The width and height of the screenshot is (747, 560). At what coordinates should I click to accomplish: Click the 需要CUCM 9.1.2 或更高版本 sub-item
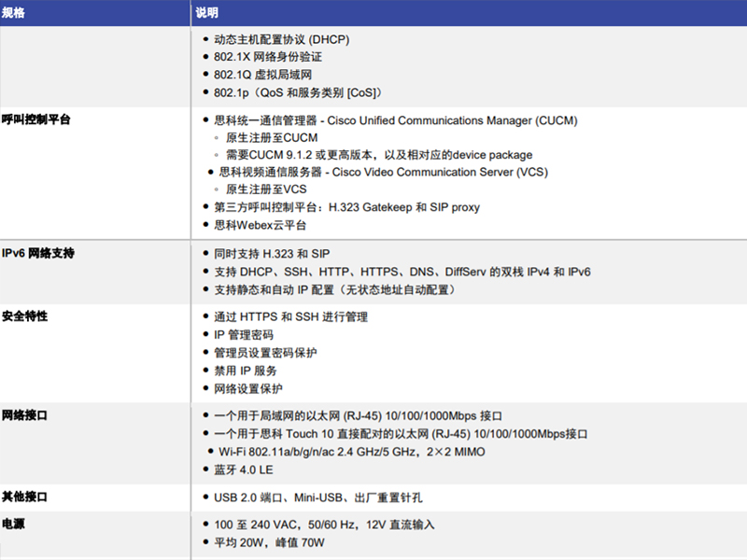[x=379, y=155]
